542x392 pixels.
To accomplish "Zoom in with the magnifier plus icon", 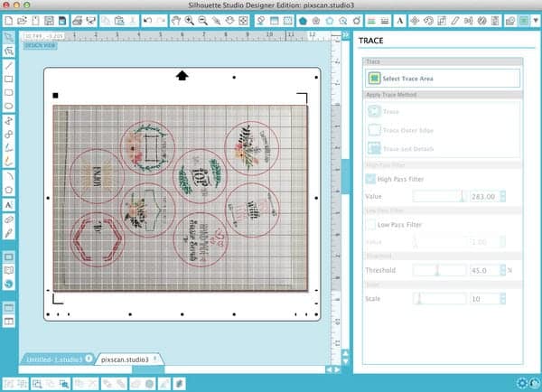I will (190, 21).
